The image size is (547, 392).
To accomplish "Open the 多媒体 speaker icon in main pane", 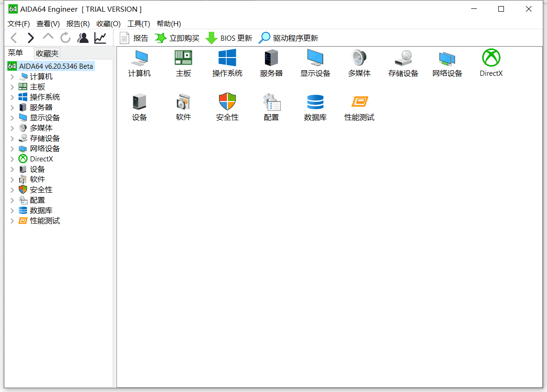I will tap(359, 63).
